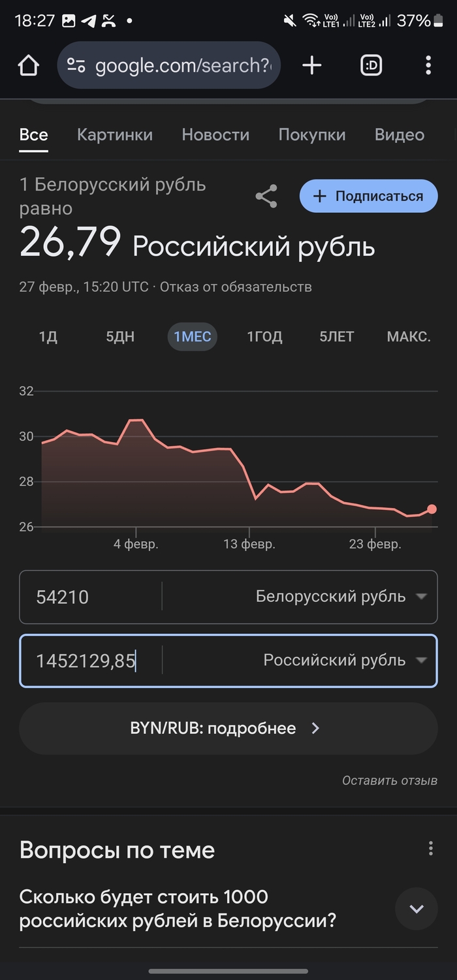Image resolution: width=457 pixels, height=980 pixels.
Task: Open Chrome three-dot menu
Action: coord(428,65)
